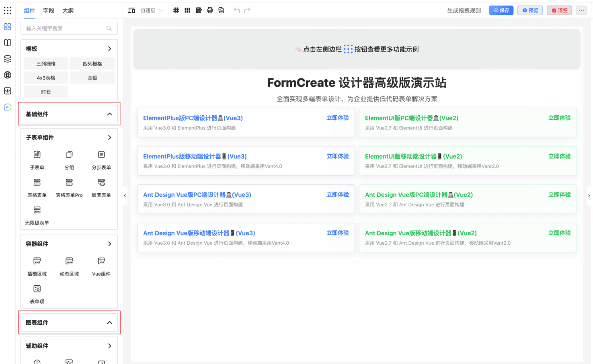This screenshot has height=364, width=593.
Task: Click the 生成拖拽规则 toolbar item
Action: (464, 10)
